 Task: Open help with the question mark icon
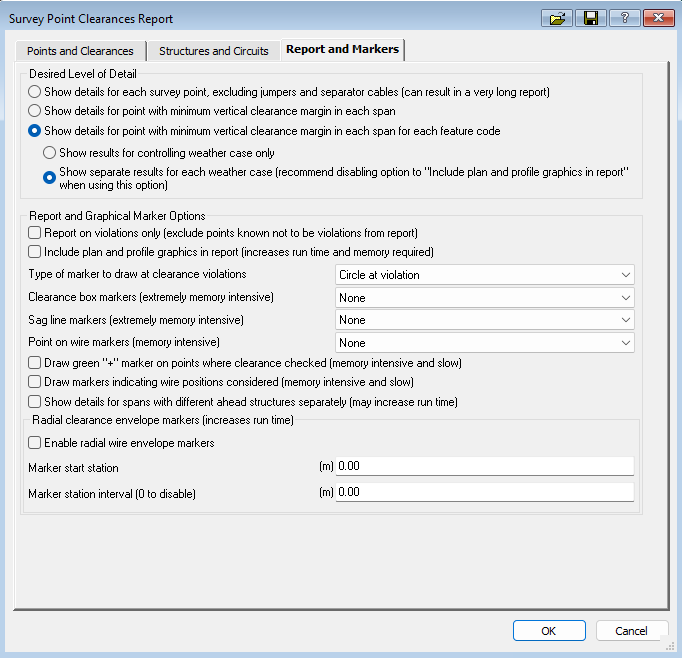pos(625,18)
